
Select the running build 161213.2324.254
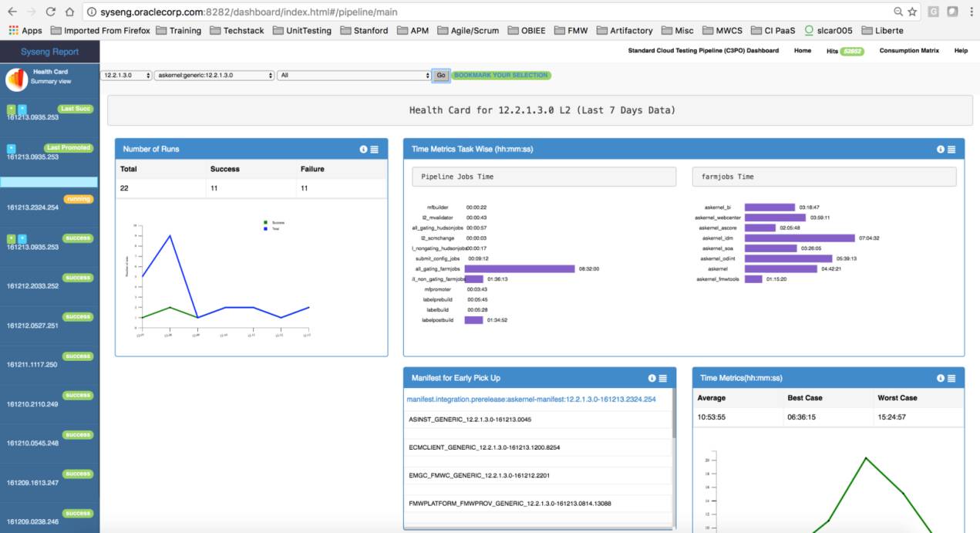coord(32,207)
